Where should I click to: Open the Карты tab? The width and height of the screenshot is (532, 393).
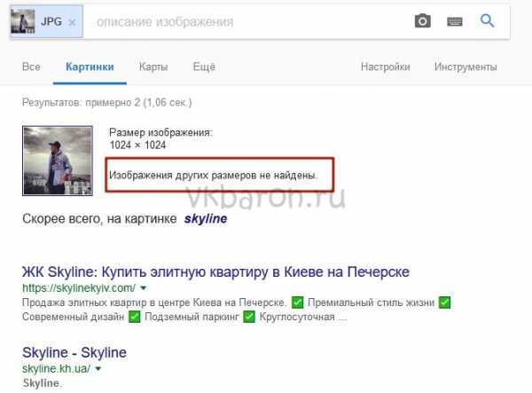(153, 67)
